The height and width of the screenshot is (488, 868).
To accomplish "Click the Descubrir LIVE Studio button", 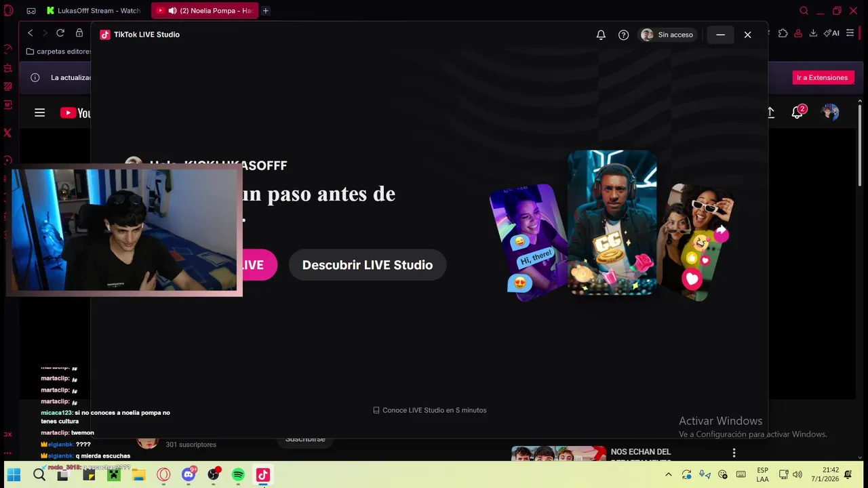I will [x=368, y=265].
